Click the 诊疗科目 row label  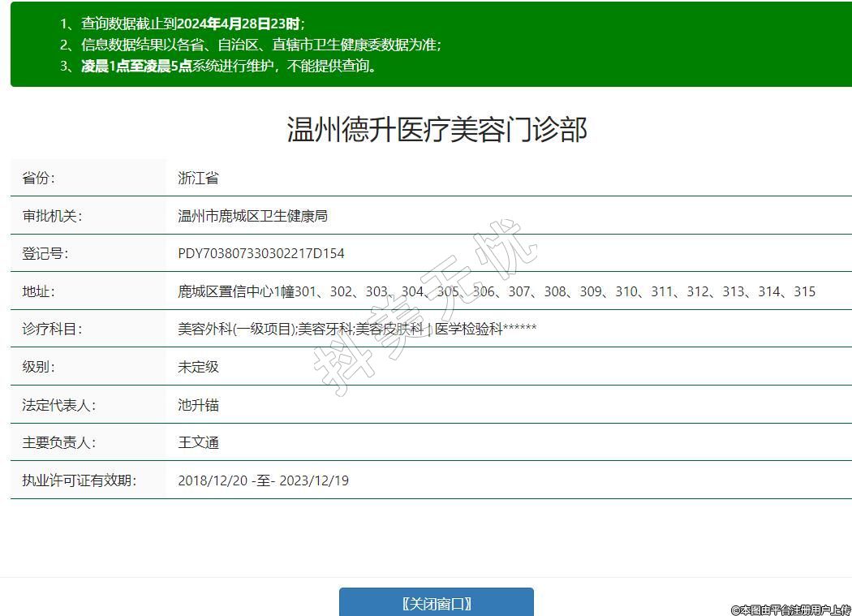[52, 329]
